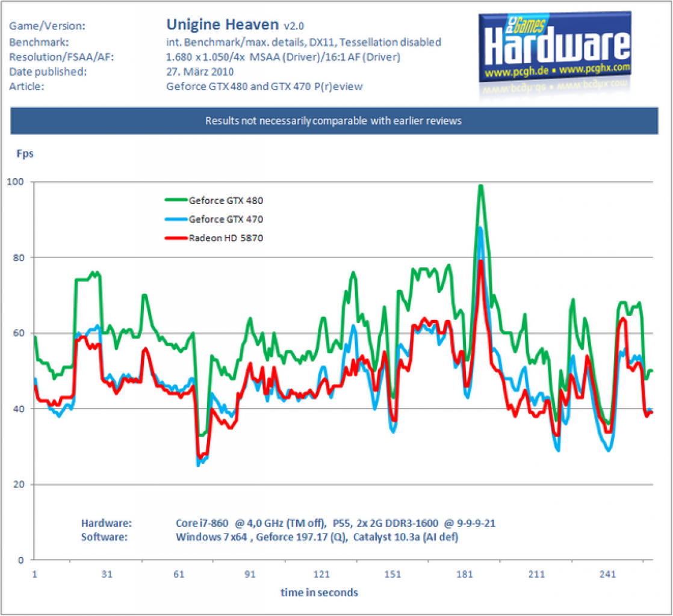Click the red Radeon HD 5870 legend swatch
The width and height of the screenshot is (673, 616).
click(x=176, y=238)
